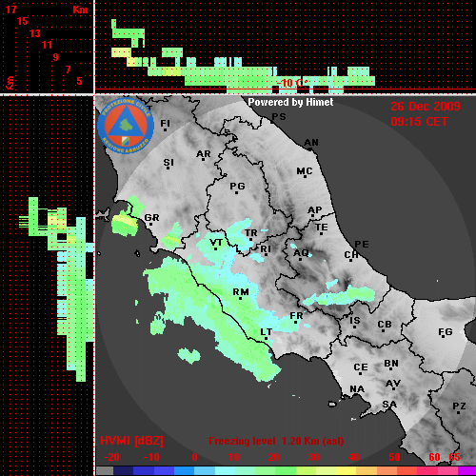The width and height of the screenshot is (476, 476).
Task: Click the TE city label
Action: (x=322, y=228)
